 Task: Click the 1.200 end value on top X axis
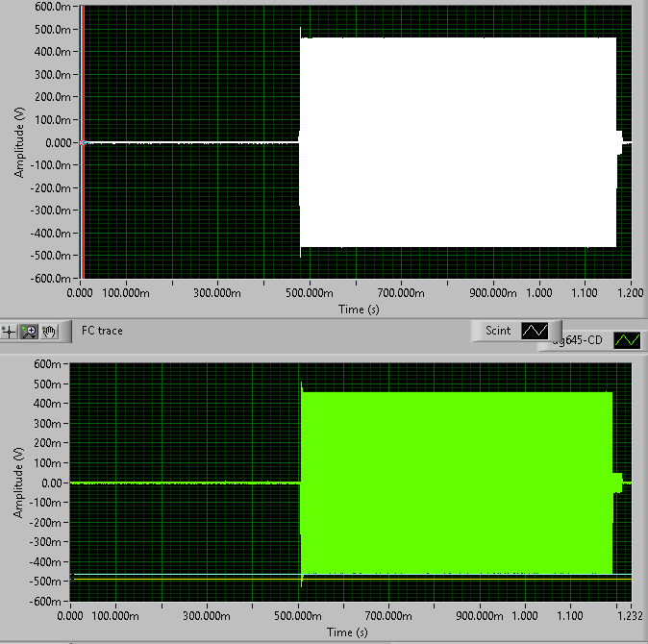click(x=631, y=293)
